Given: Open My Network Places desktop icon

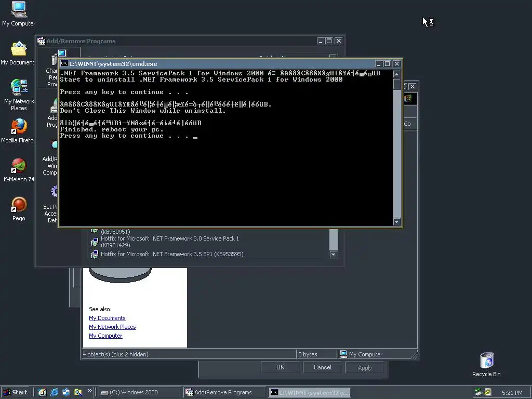Looking at the screenshot, I should tap(19, 87).
